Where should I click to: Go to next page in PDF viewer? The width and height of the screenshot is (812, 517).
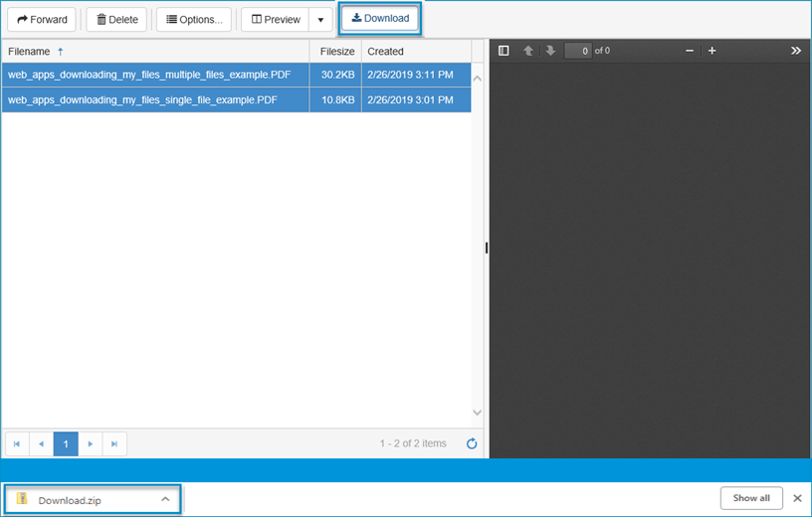(550, 51)
